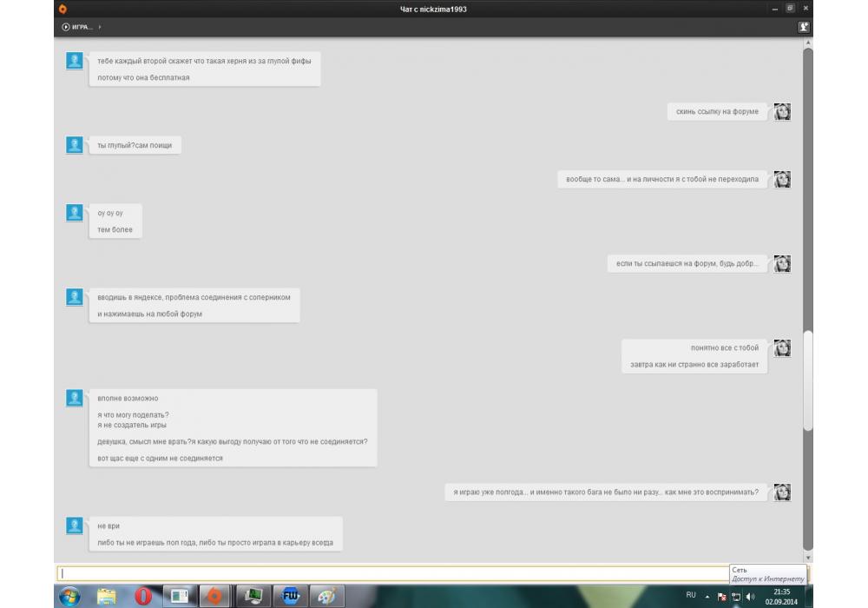Open the Opera browser from the taskbar
Image resolution: width=868 pixels, height=608 pixels.
point(143,596)
